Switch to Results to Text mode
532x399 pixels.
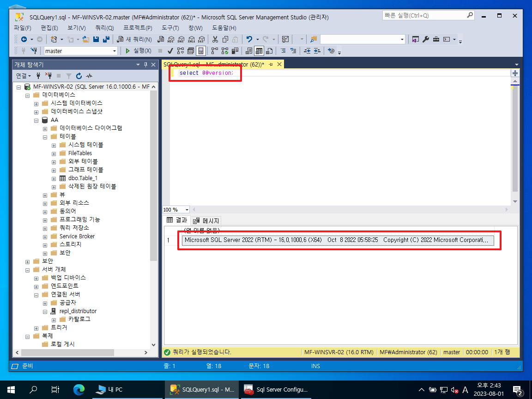[249, 51]
